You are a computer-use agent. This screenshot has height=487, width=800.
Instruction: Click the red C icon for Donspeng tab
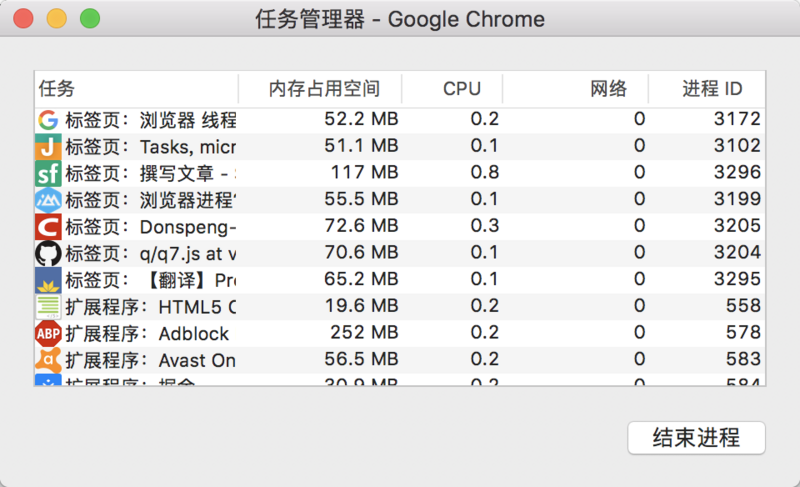pos(47,227)
